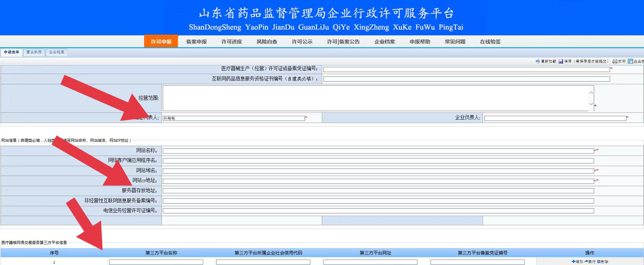Image resolution: width=644 pixels, height=265 pixels.
Task: Open the 在线验签 menu item
Action: 490,41
